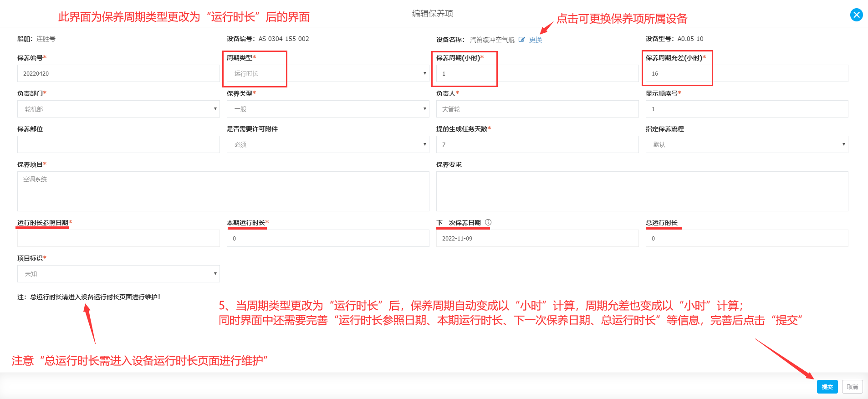Click the 保养项目 textarea containing 空调系统
868x399 pixels.
223,191
